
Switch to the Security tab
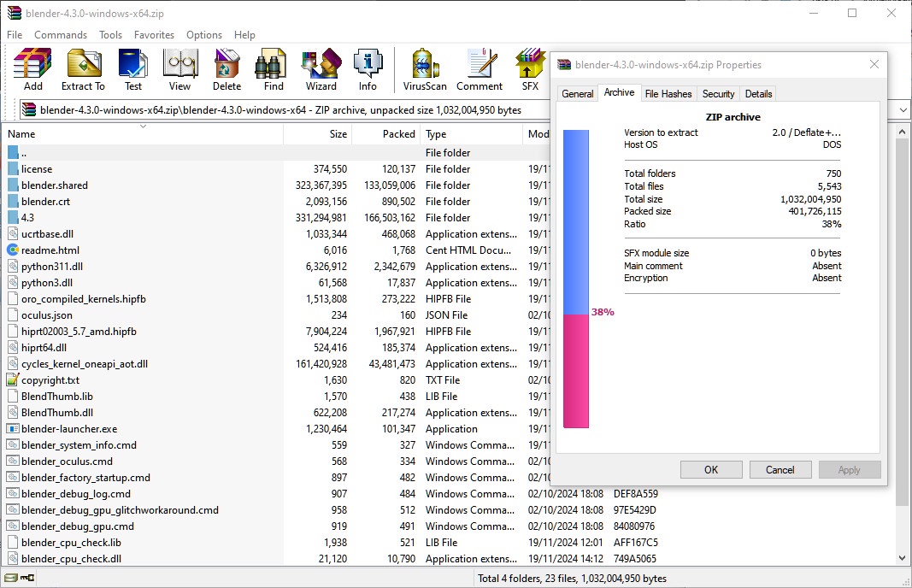coord(718,94)
